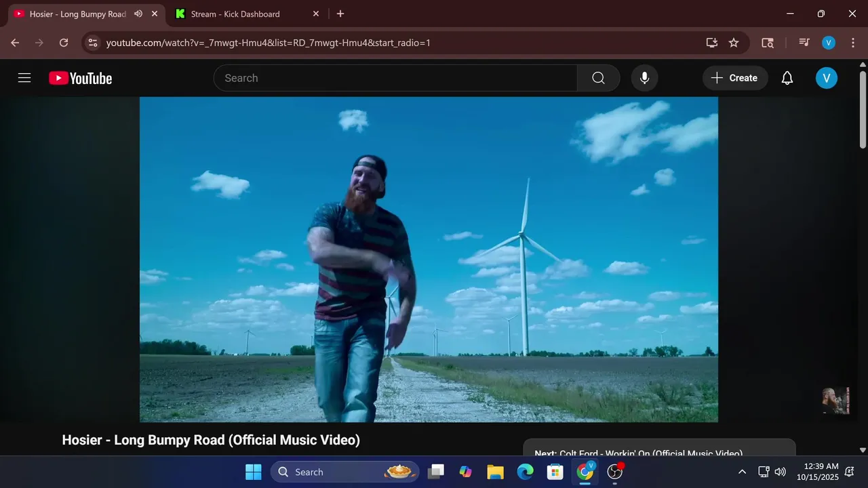Open network status in system tray
This screenshot has width=868, height=488.
click(x=764, y=472)
